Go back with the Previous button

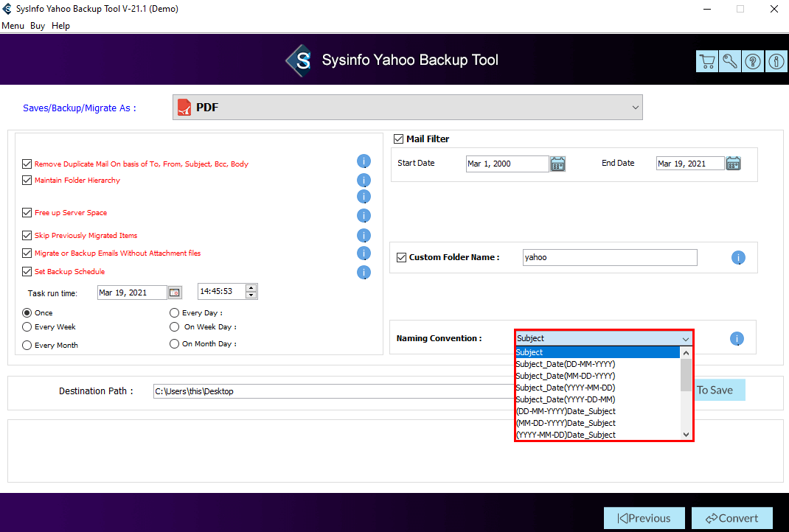coord(644,518)
